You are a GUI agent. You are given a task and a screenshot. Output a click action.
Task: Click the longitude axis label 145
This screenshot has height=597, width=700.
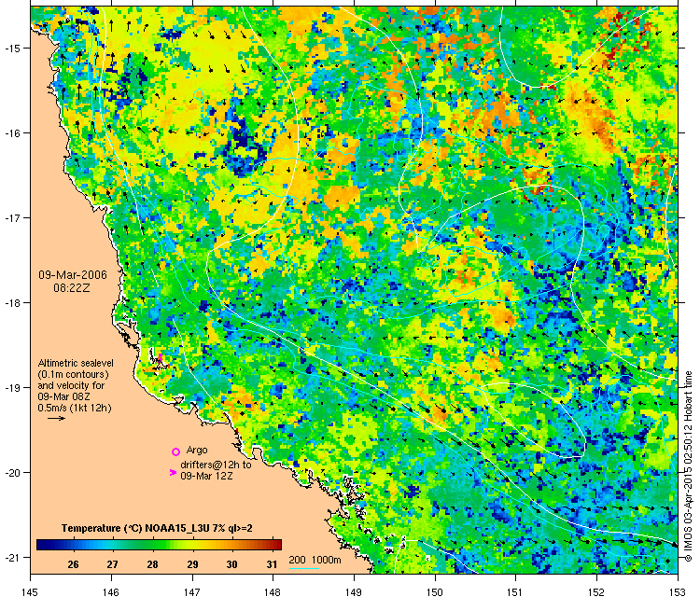[30, 591]
